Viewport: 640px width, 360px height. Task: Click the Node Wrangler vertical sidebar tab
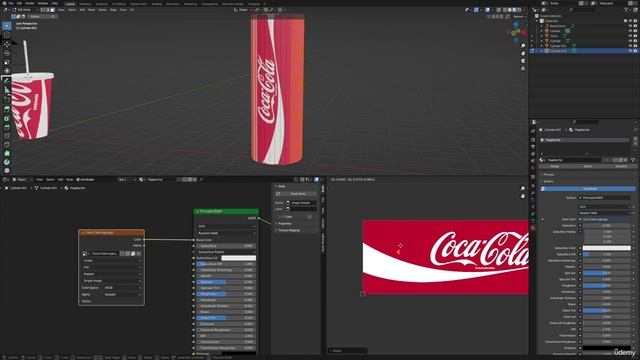[x=323, y=242]
